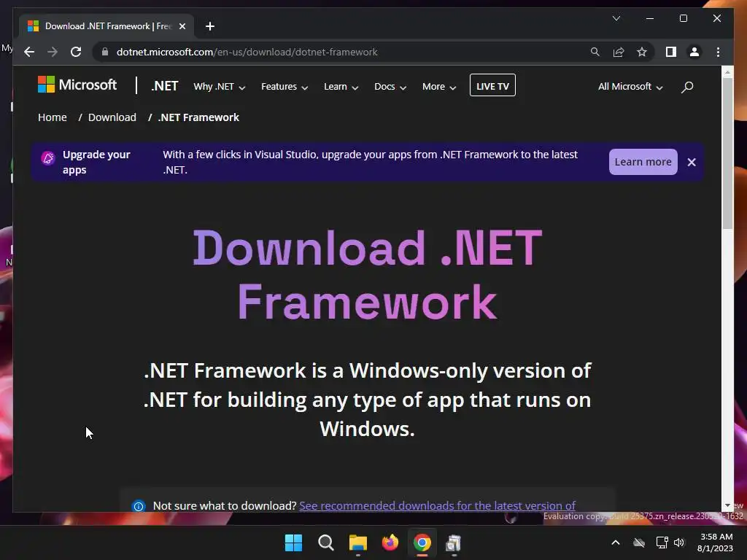Click the lock icon in address bar
Image resolution: width=747 pixels, height=560 pixels.
[x=105, y=52]
